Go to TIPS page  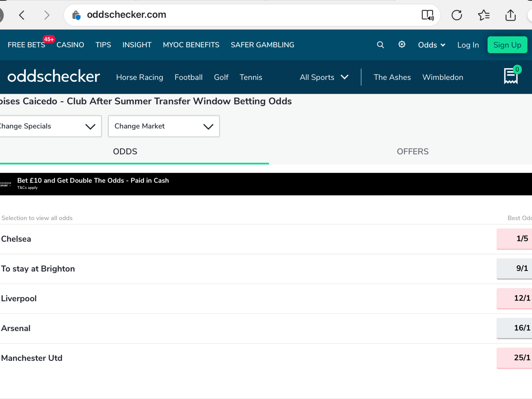(103, 45)
